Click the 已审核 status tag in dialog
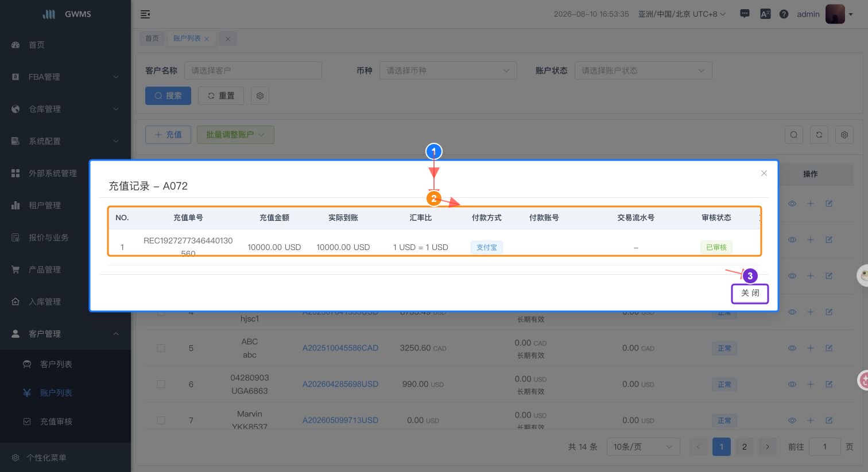Image resolution: width=868 pixels, height=472 pixels. 716,247
